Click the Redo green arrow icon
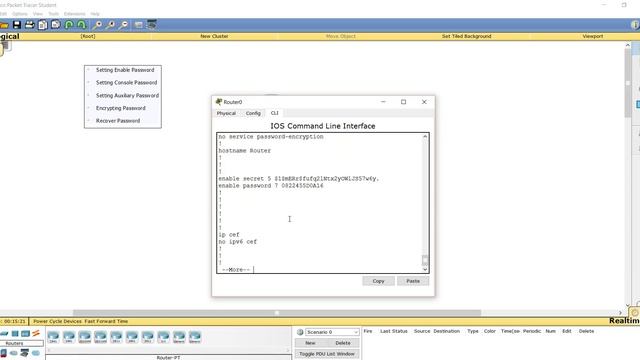The height and width of the screenshot is (360, 640). coord(82,25)
